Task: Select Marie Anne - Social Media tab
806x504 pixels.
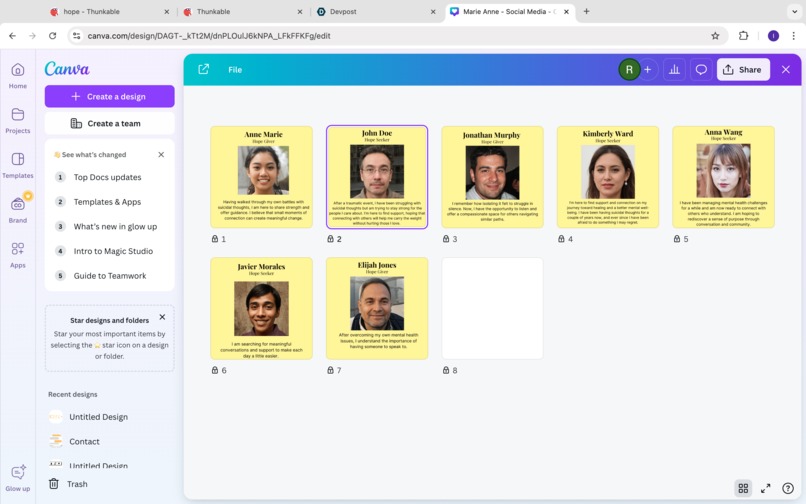Action: pos(510,11)
